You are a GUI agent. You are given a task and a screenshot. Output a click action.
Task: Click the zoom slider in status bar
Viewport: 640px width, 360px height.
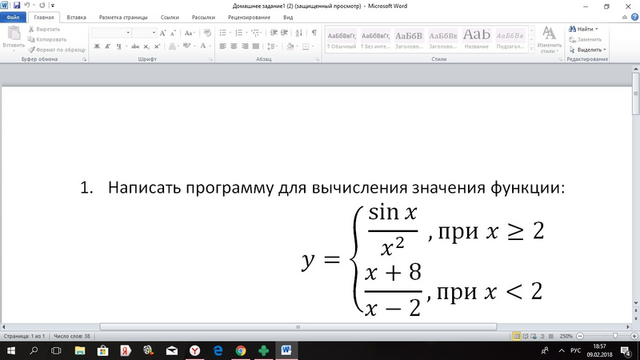[607, 336]
